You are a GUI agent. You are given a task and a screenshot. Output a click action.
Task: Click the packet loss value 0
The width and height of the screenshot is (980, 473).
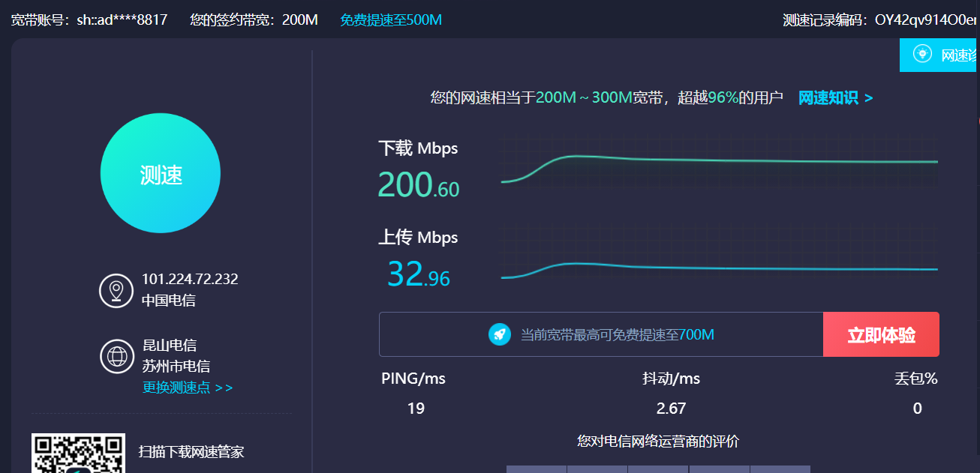917,409
